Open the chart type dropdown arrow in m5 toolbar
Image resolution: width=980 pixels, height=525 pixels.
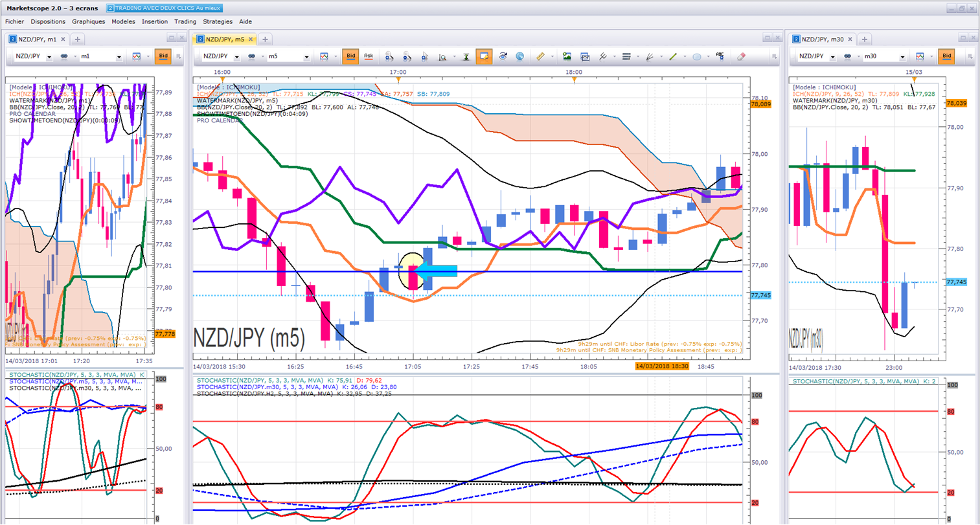coord(335,57)
